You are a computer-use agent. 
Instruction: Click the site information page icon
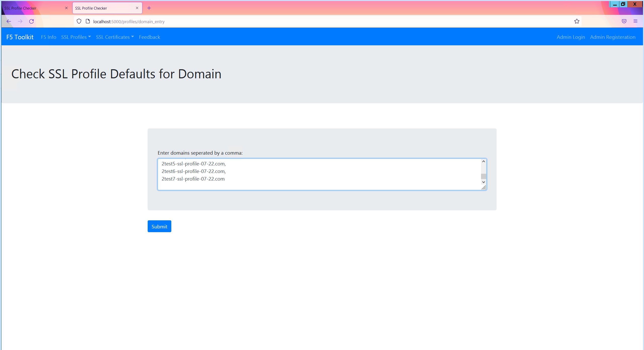[88, 21]
